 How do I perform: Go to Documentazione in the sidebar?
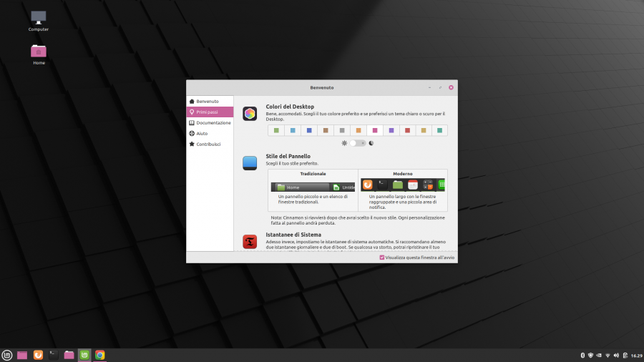pos(210,123)
